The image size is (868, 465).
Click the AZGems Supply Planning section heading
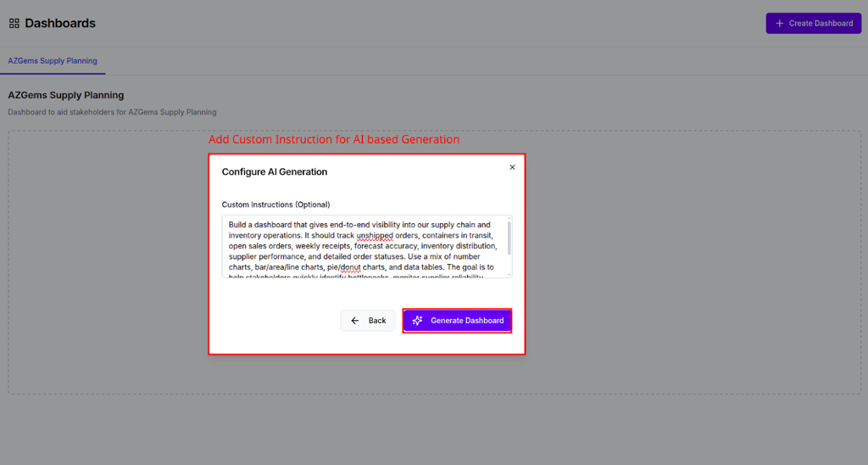click(x=66, y=95)
